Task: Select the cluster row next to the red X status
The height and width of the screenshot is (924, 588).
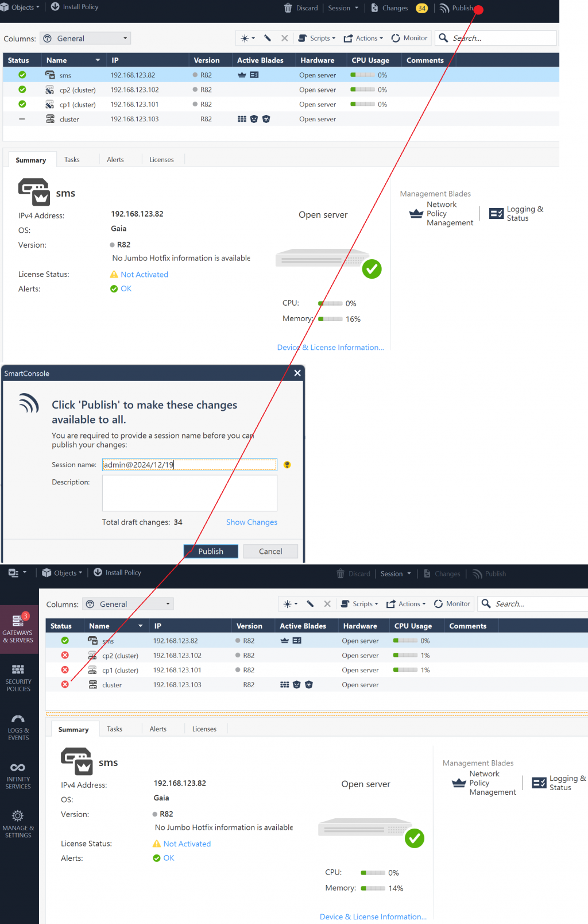Action: pos(316,684)
